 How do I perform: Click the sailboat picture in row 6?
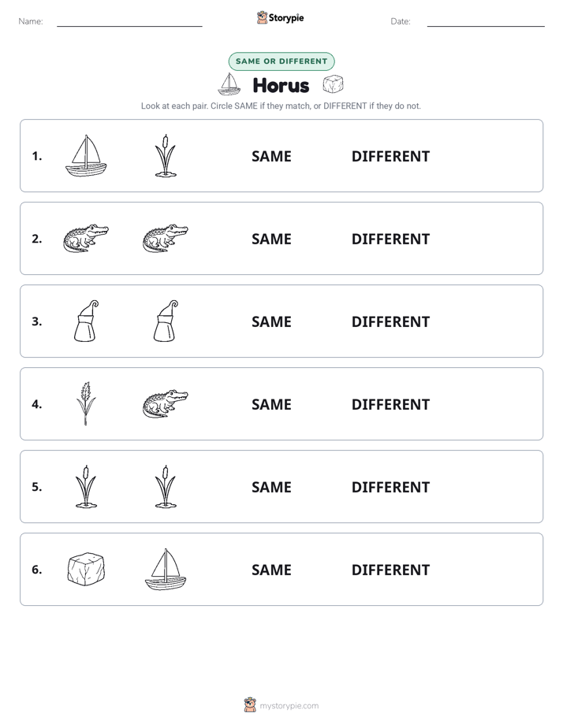pos(166,569)
